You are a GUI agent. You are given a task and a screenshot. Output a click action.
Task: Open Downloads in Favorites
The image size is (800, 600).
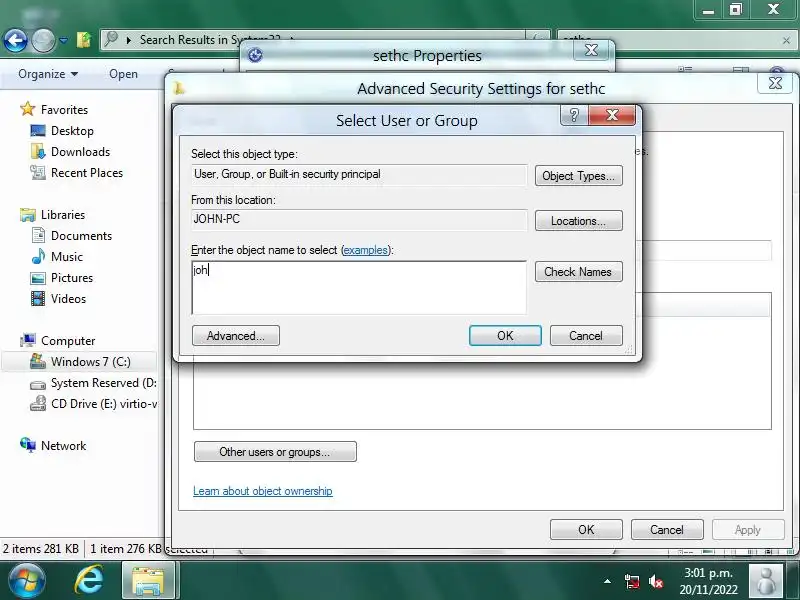click(81, 152)
